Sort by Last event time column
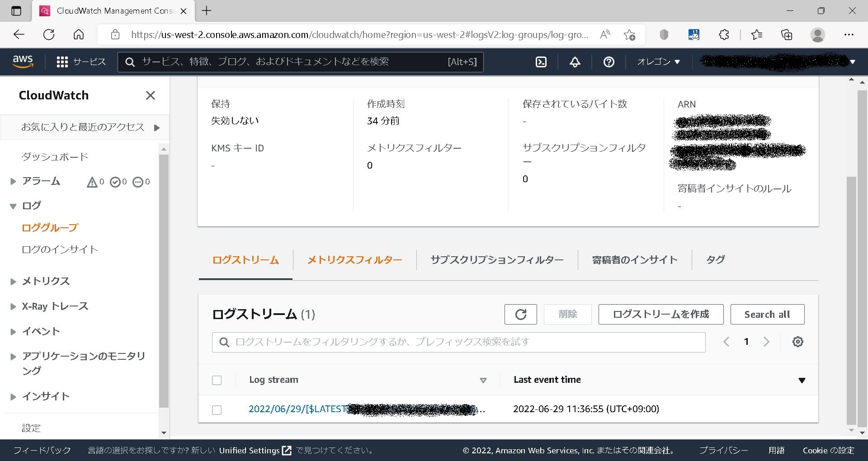The image size is (868, 461). [802, 381]
